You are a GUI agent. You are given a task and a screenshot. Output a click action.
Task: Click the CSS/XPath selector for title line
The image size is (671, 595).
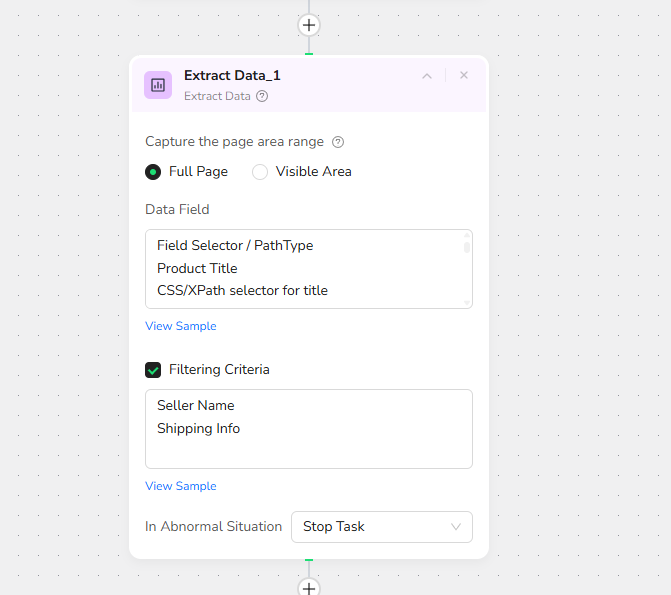pyautogui.click(x=242, y=291)
